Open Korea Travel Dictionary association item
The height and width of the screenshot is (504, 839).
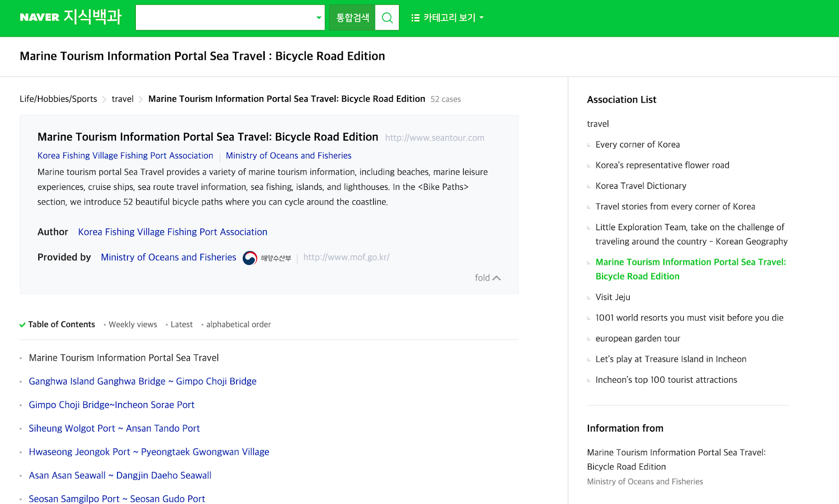click(641, 186)
